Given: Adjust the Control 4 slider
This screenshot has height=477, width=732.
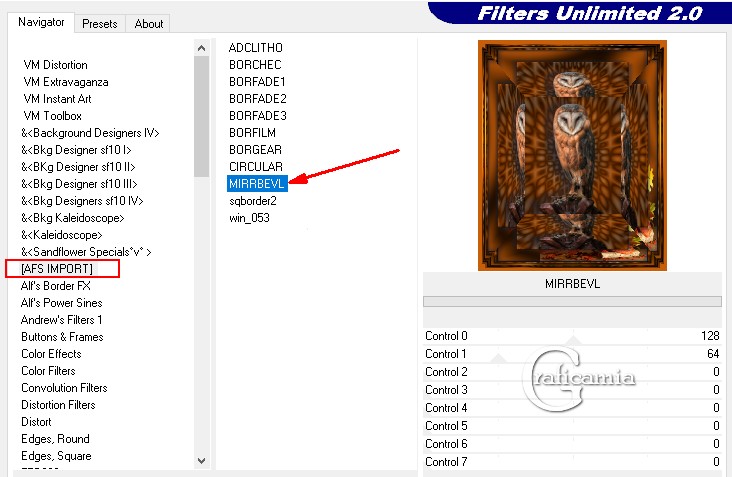Looking at the screenshot, I should click(572, 408).
